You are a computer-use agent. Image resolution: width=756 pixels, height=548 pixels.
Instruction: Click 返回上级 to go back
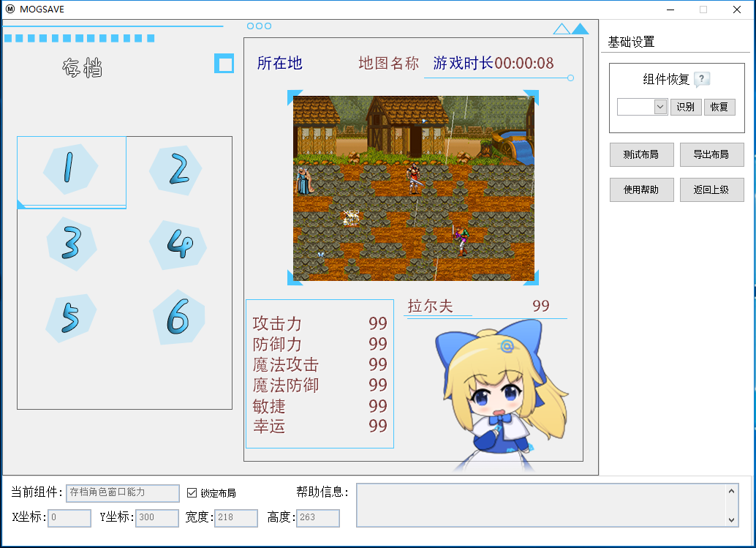point(711,189)
